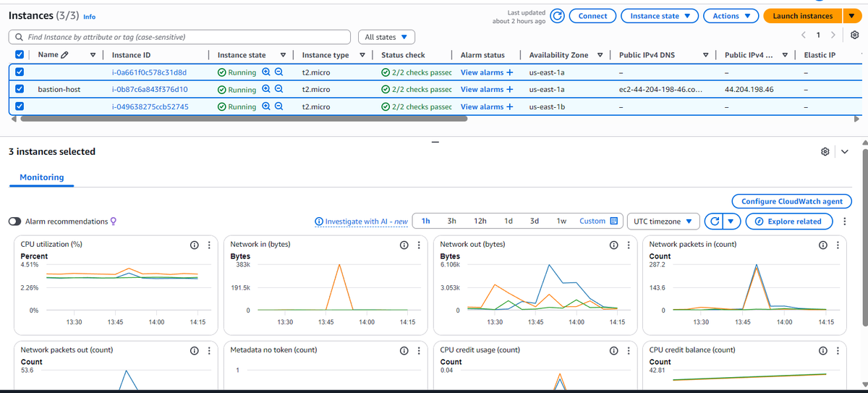Open Actions dropdown menu
This screenshot has height=393, width=868.
tap(731, 16)
